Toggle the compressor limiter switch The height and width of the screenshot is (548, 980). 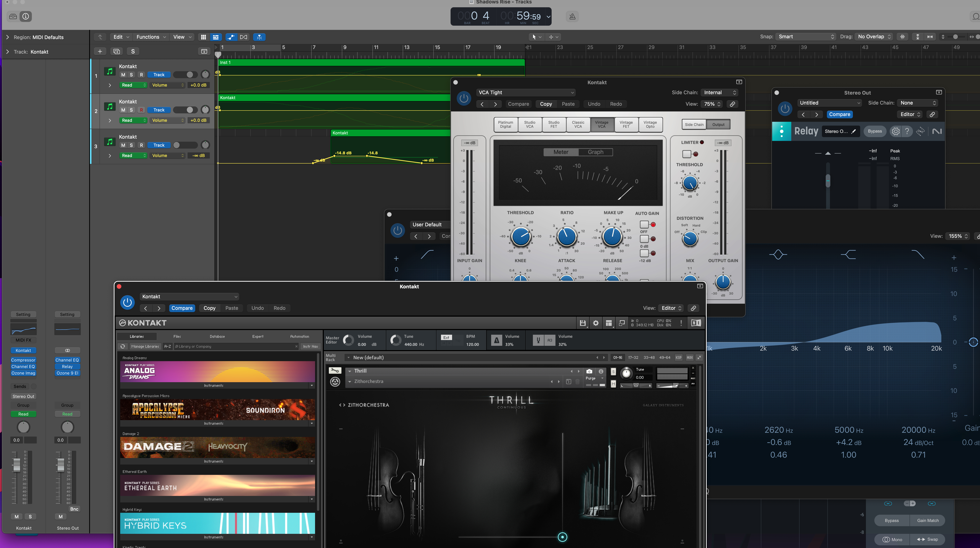pos(687,154)
